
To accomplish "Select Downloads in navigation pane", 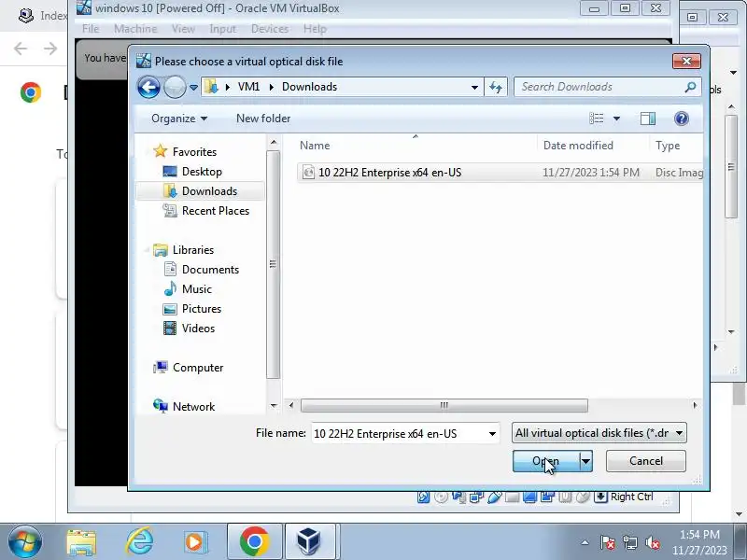I will 209,191.
